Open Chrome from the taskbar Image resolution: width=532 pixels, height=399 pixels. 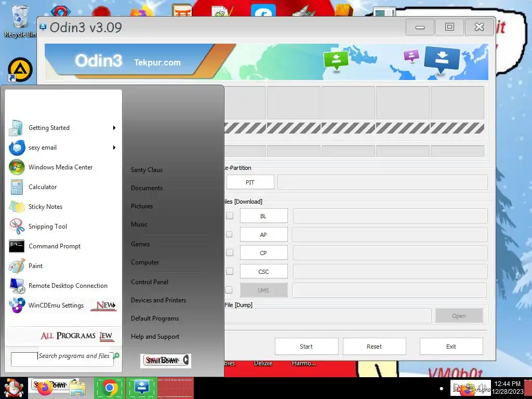pyautogui.click(x=109, y=388)
